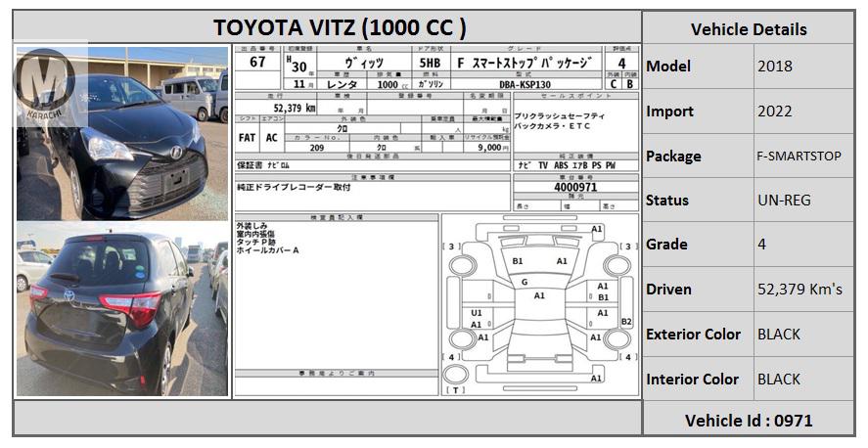Click lot number 67 on the auction sheet
The width and height of the screenshot is (868, 448).
click(x=258, y=62)
